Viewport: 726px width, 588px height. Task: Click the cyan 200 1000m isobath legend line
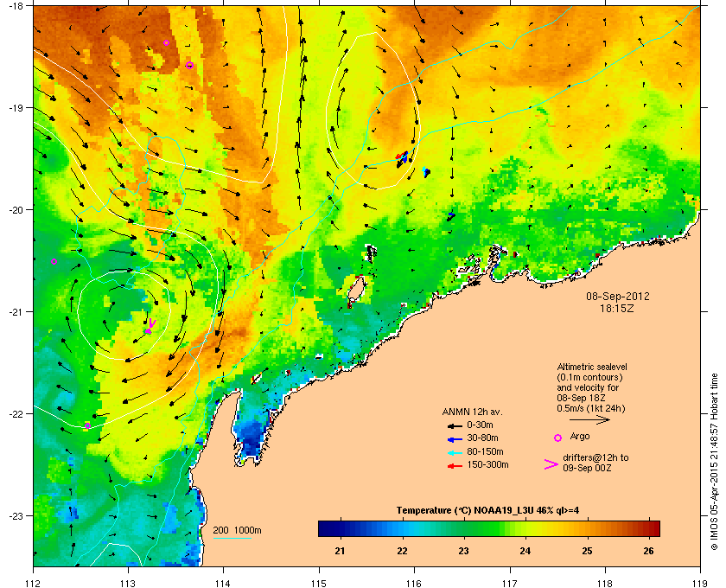coord(232,538)
